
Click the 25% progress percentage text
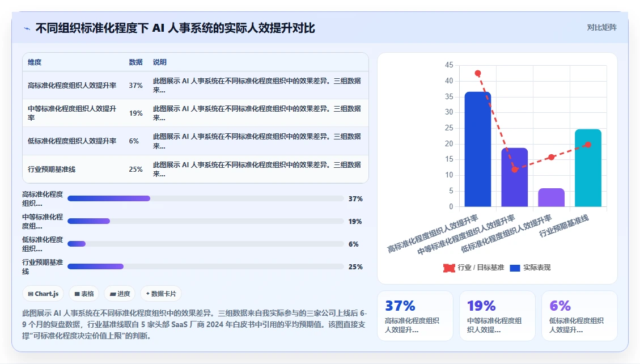coord(355,266)
